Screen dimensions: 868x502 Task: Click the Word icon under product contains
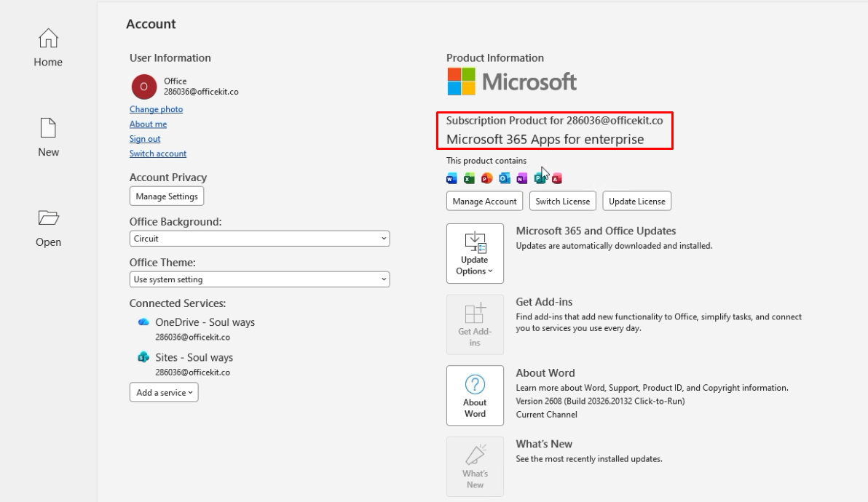point(451,178)
